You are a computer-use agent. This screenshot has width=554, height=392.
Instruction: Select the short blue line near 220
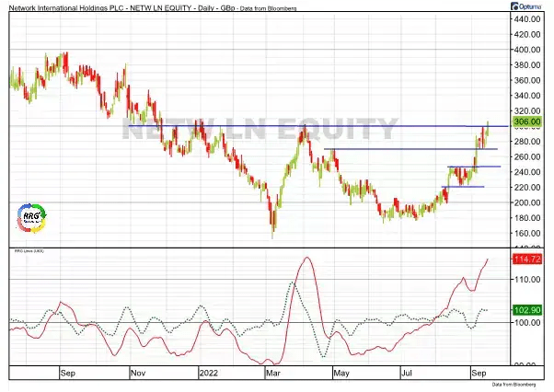point(463,187)
